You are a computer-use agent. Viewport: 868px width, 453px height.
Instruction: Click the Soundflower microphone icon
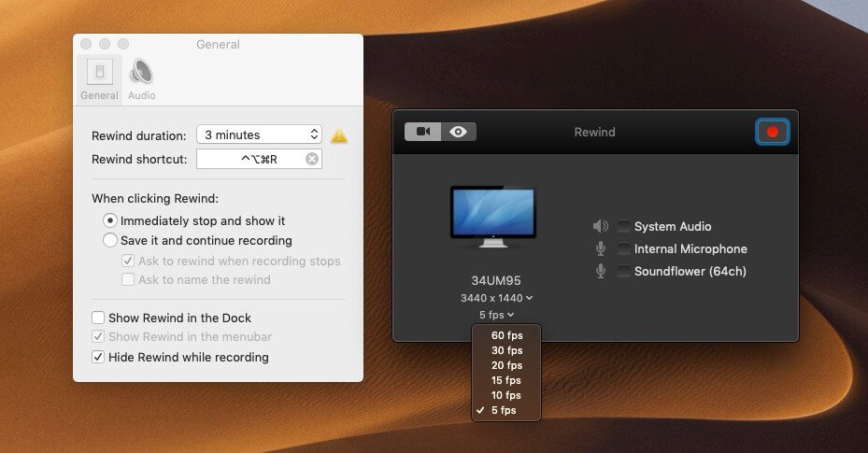(600, 272)
